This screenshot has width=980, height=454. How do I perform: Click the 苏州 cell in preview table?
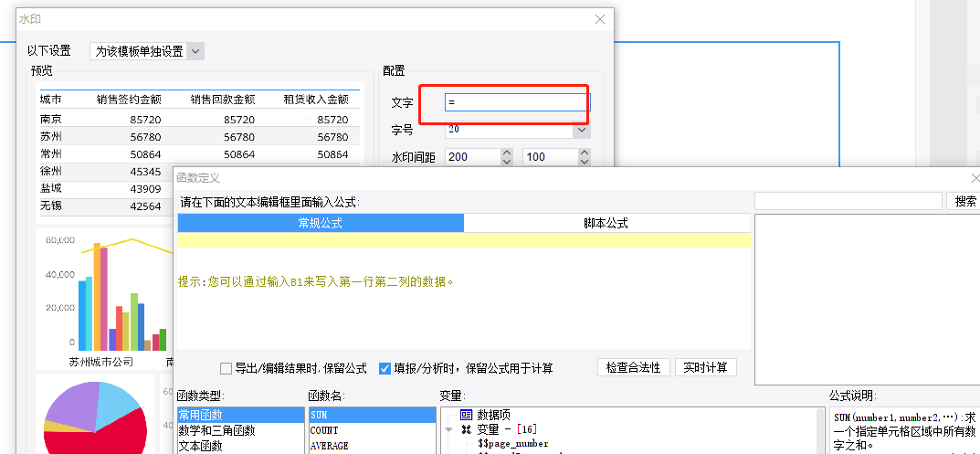50,136
